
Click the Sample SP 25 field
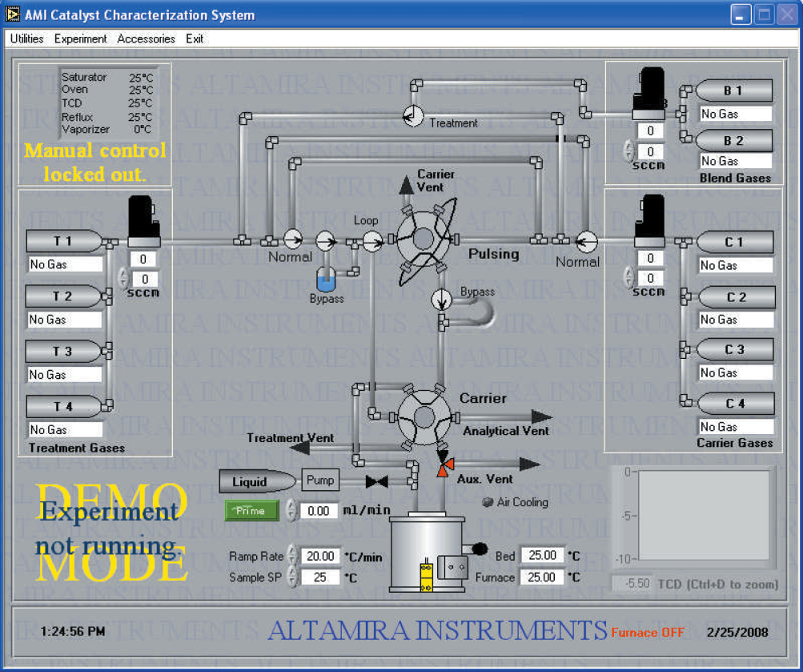point(320,577)
